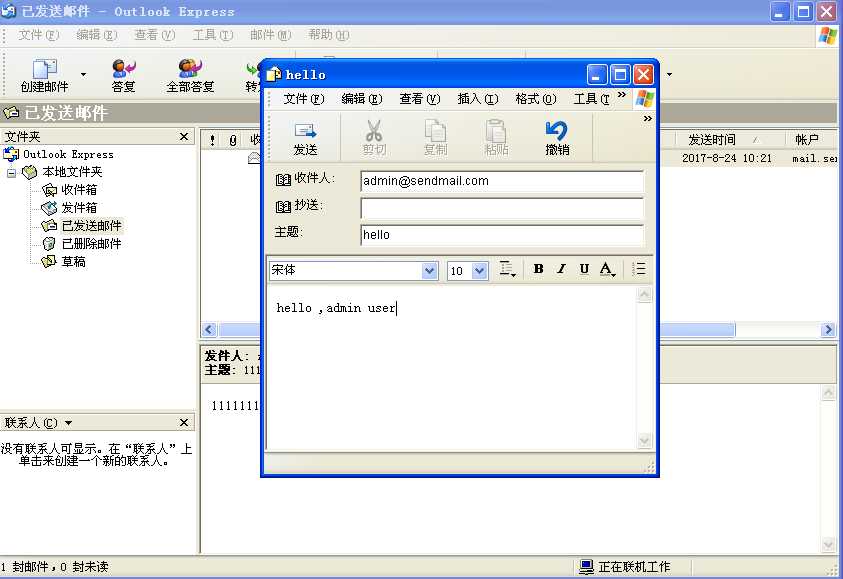Open the 查看 menu in hello window
This screenshot has width=843, height=579.
420,99
